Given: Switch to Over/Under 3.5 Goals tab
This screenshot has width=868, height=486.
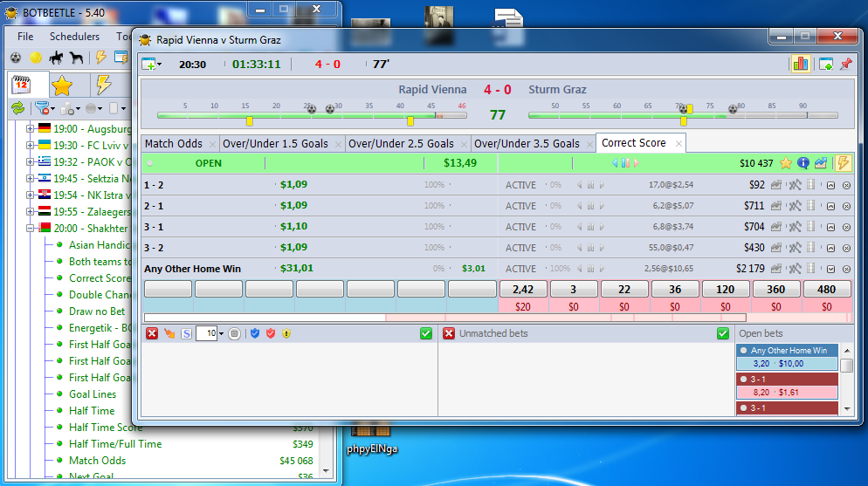Looking at the screenshot, I should tap(527, 144).
